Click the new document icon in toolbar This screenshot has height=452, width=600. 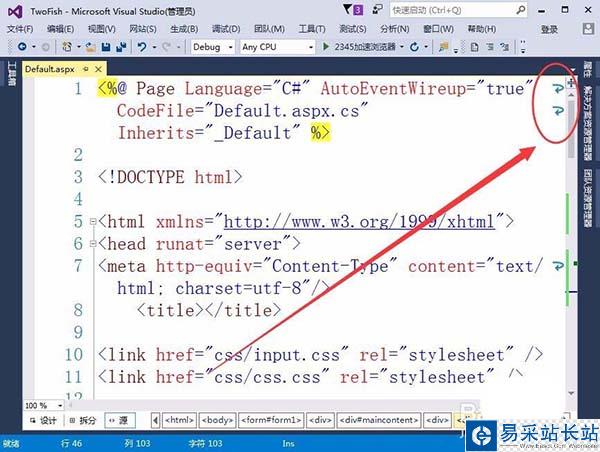[x=474, y=47]
